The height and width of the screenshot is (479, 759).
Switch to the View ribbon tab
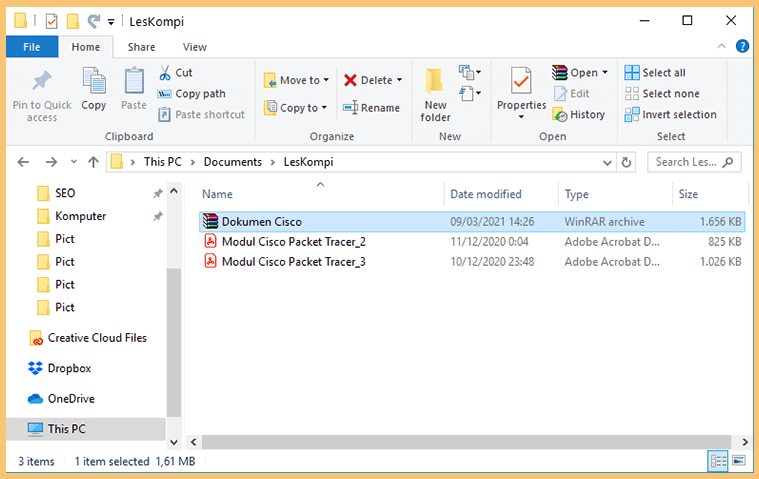pyautogui.click(x=195, y=47)
